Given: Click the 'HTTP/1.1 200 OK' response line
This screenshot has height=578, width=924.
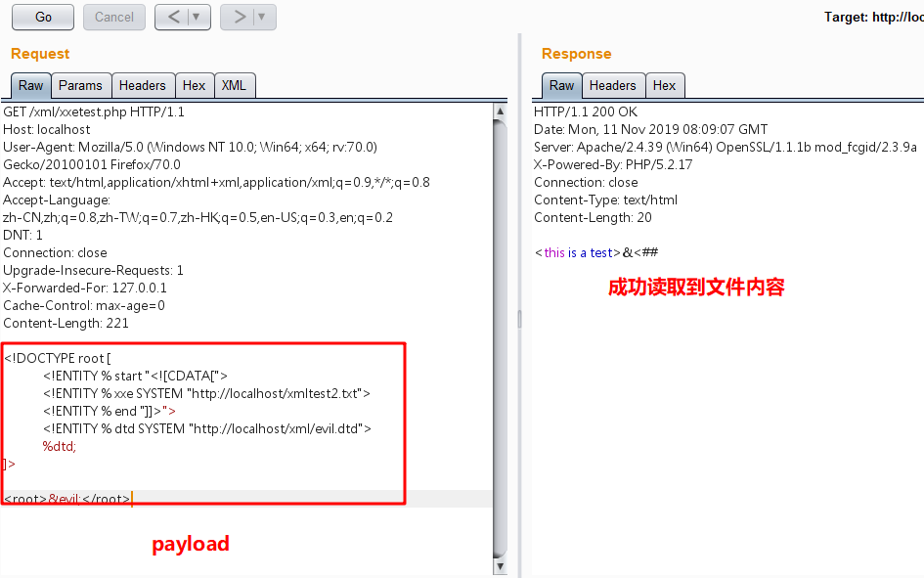Looking at the screenshot, I should pyautogui.click(x=586, y=111).
